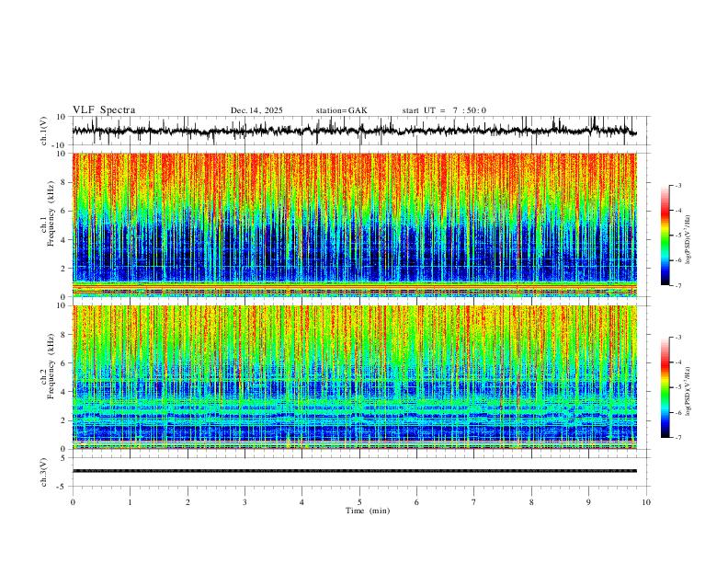728x563 pixels.
Task: Click the time axis tick label '3'
Action: click(x=245, y=502)
